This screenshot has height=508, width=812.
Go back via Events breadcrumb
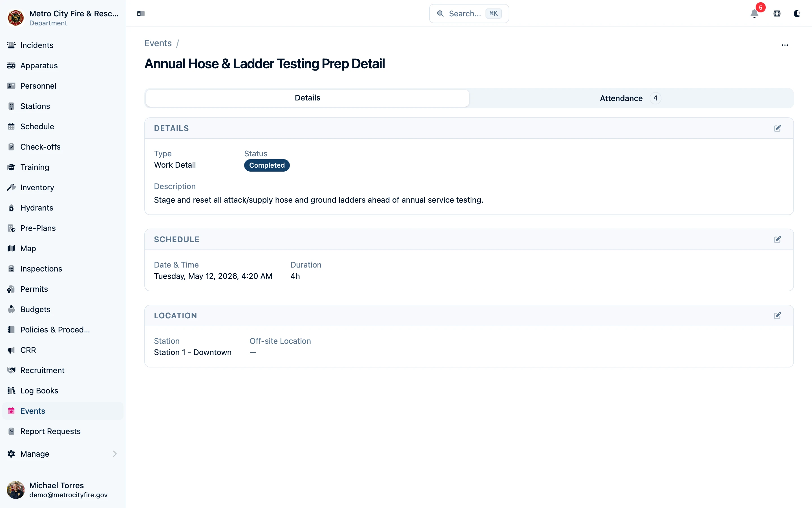[x=158, y=43]
